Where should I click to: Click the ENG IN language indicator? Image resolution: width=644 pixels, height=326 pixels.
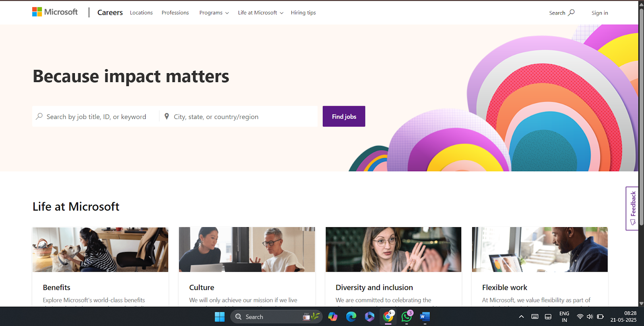click(x=564, y=317)
